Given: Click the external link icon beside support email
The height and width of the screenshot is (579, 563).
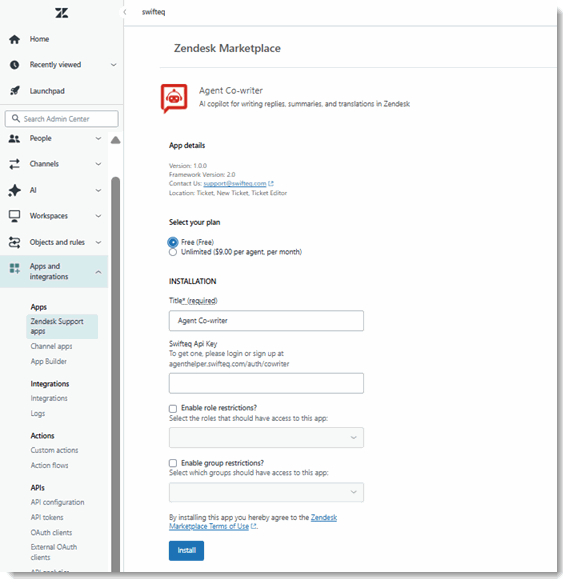Looking at the screenshot, I should tap(271, 184).
